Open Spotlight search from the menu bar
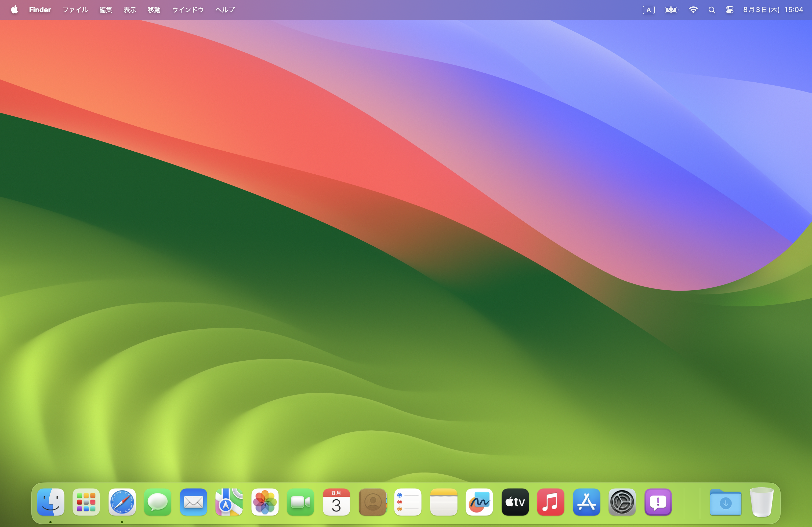The height and width of the screenshot is (527, 812). pyautogui.click(x=711, y=10)
